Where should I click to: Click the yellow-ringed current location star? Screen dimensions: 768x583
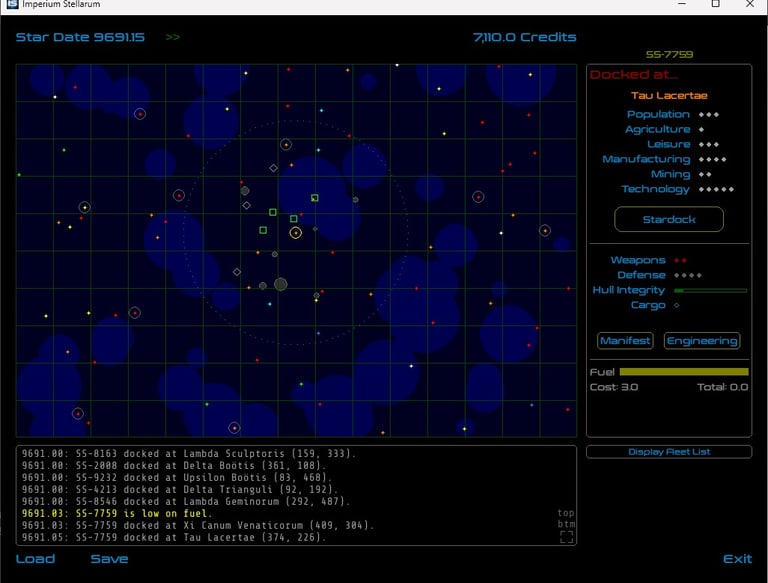295,233
